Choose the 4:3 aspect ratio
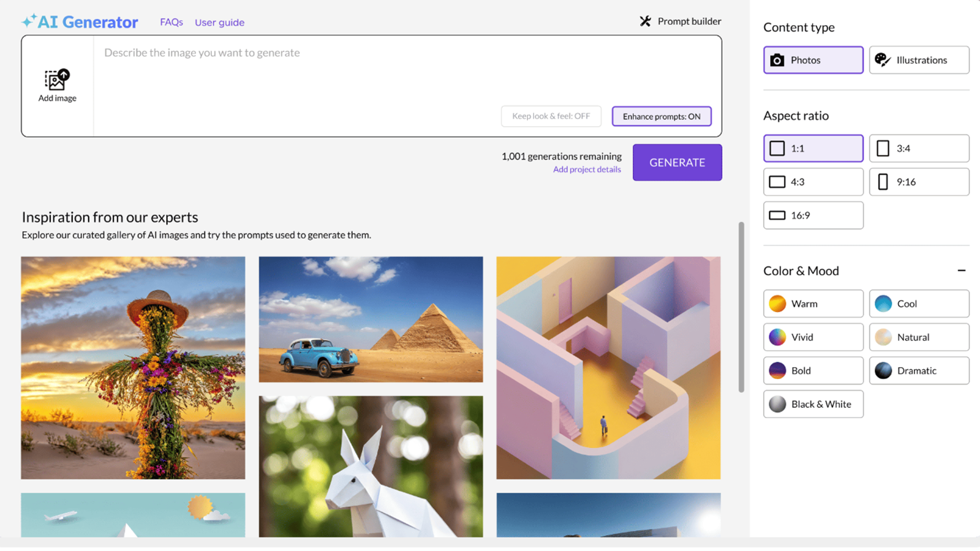Viewport: 980px width, 551px height. [813, 182]
